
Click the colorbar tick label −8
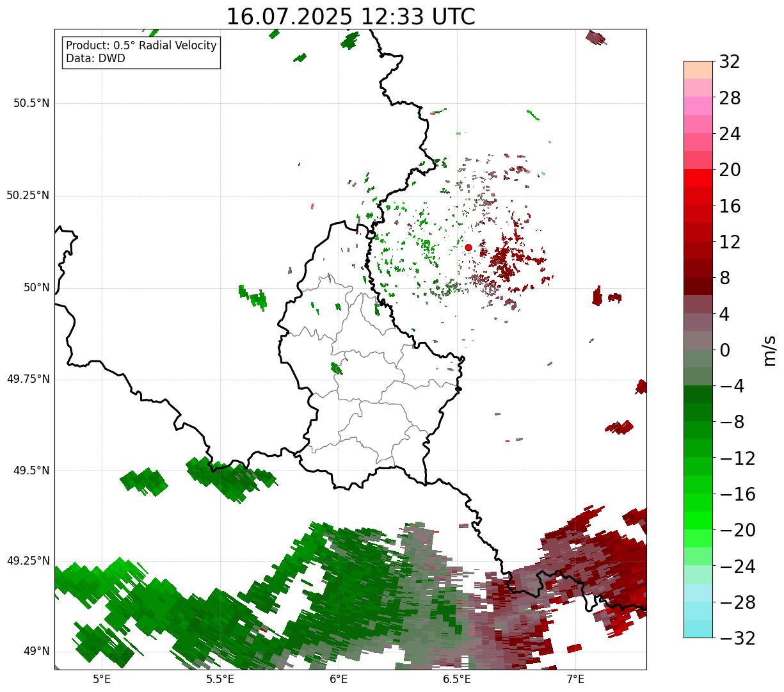click(732, 422)
